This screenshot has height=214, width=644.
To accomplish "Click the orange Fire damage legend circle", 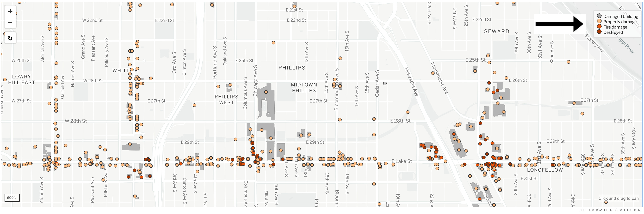I will coord(599,26).
